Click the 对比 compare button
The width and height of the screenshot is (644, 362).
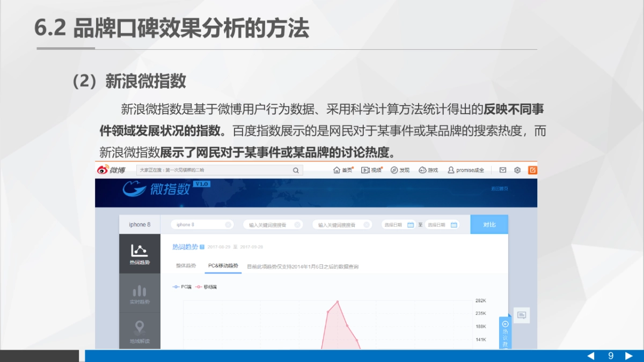(x=489, y=224)
